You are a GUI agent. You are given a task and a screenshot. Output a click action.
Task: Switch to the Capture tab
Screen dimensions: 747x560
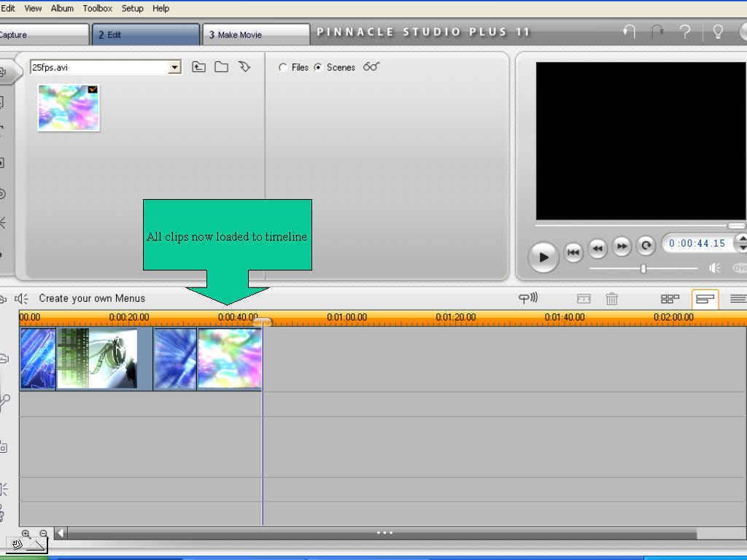[43, 34]
